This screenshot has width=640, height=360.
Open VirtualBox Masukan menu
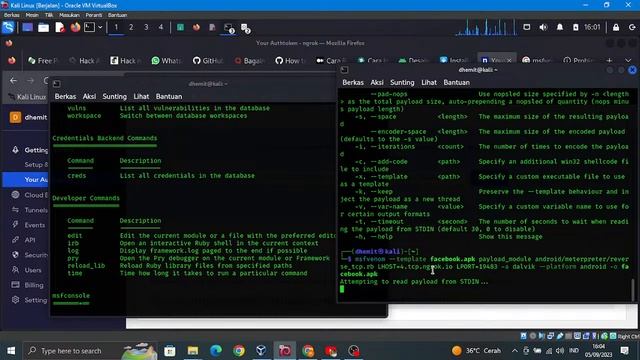coord(69,15)
